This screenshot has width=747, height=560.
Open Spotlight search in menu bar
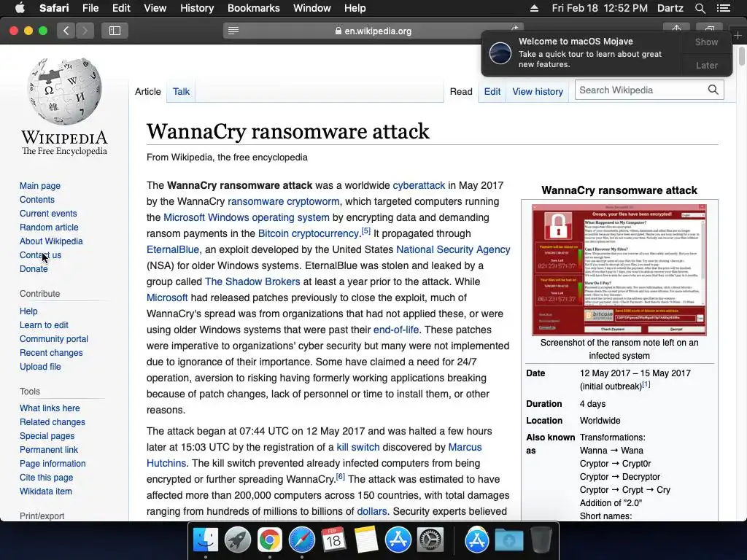(x=700, y=8)
